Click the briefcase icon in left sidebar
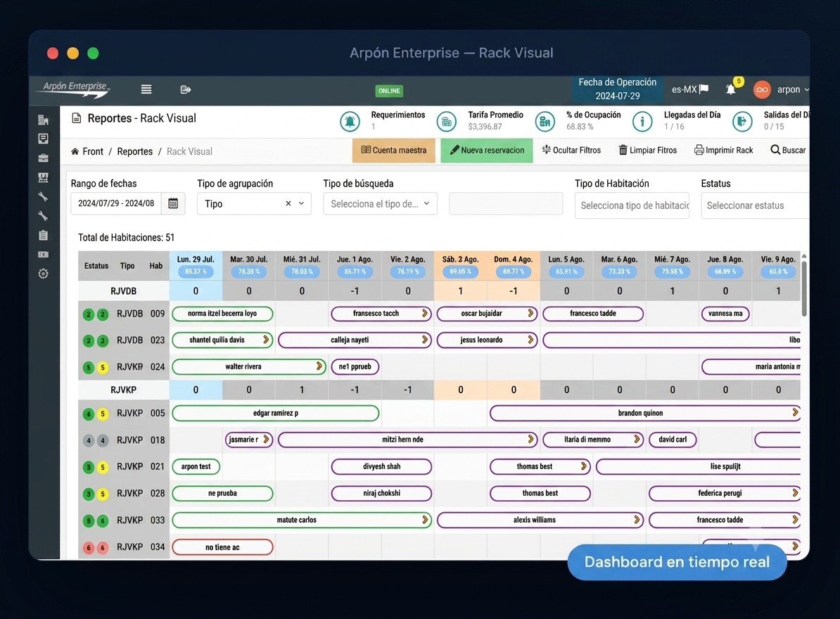Image resolution: width=840 pixels, height=619 pixels. pos(44,158)
